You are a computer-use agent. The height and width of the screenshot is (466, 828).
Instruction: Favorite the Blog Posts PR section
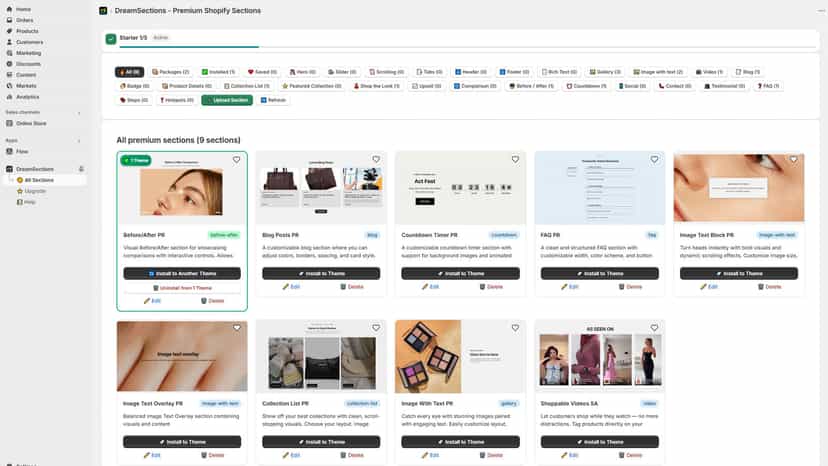point(376,160)
